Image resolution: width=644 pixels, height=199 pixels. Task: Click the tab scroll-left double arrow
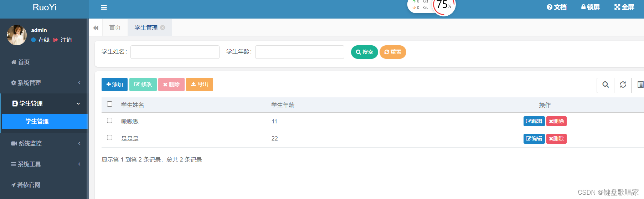[96, 28]
